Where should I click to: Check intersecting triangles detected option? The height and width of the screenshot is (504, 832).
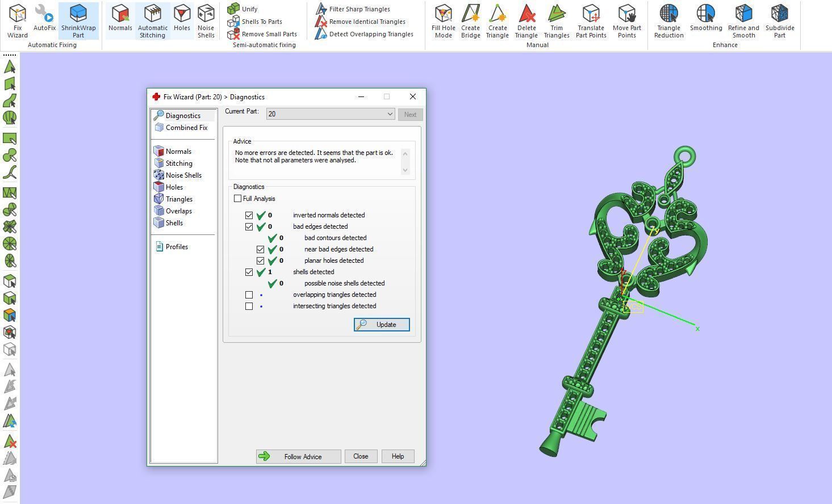[249, 306]
